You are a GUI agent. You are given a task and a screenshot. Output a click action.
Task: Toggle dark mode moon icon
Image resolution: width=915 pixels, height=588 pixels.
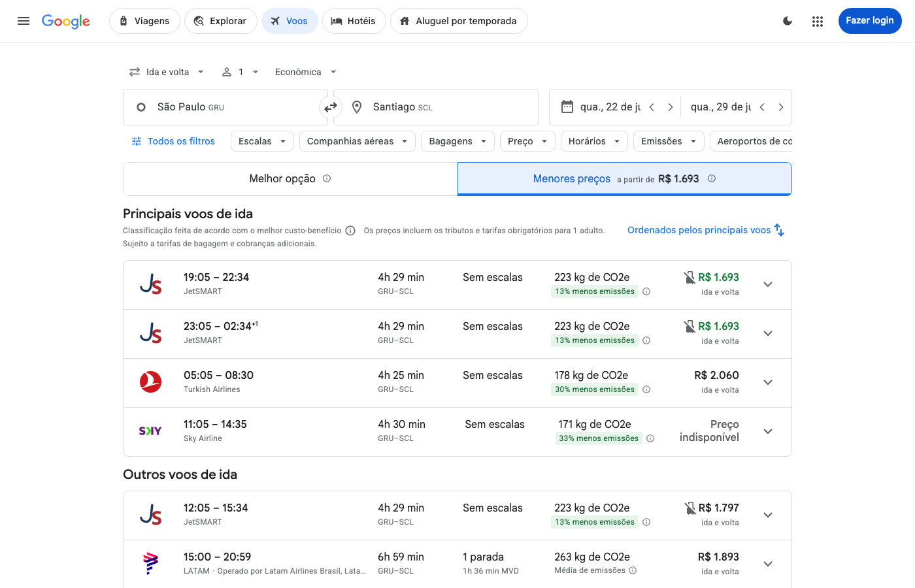788,21
